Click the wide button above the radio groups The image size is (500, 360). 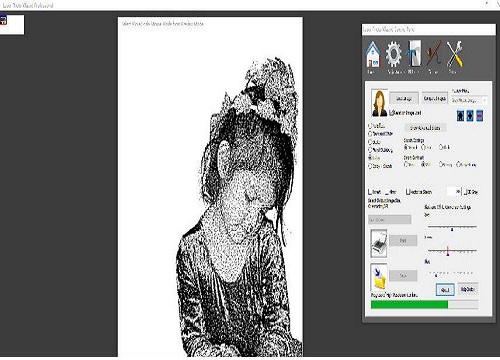point(425,128)
